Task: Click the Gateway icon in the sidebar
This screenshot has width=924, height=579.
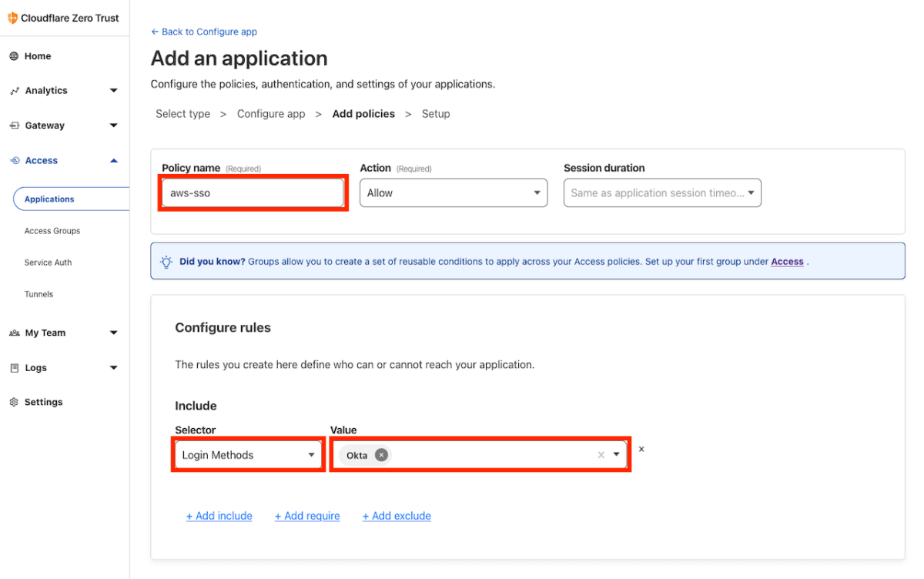Action: [13, 125]
